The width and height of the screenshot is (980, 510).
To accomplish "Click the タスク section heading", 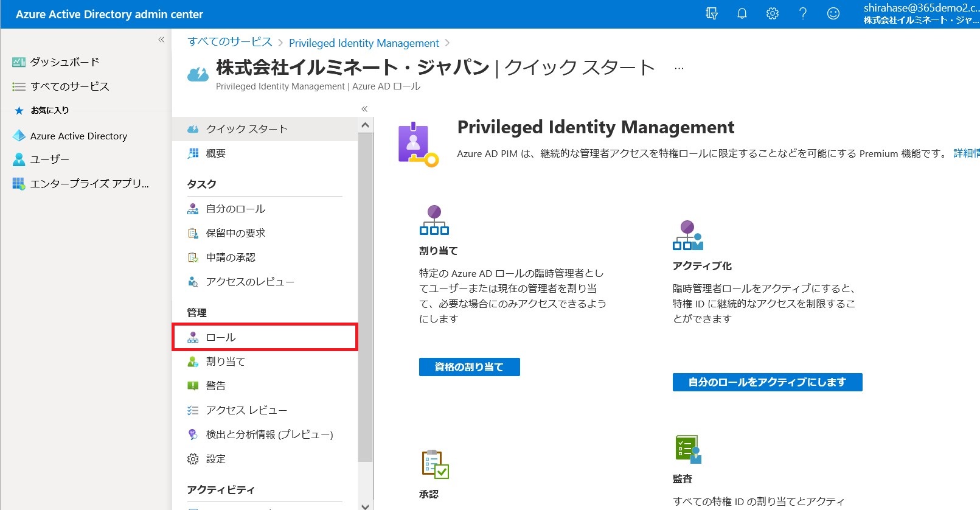I will click(x=201, y=184).
